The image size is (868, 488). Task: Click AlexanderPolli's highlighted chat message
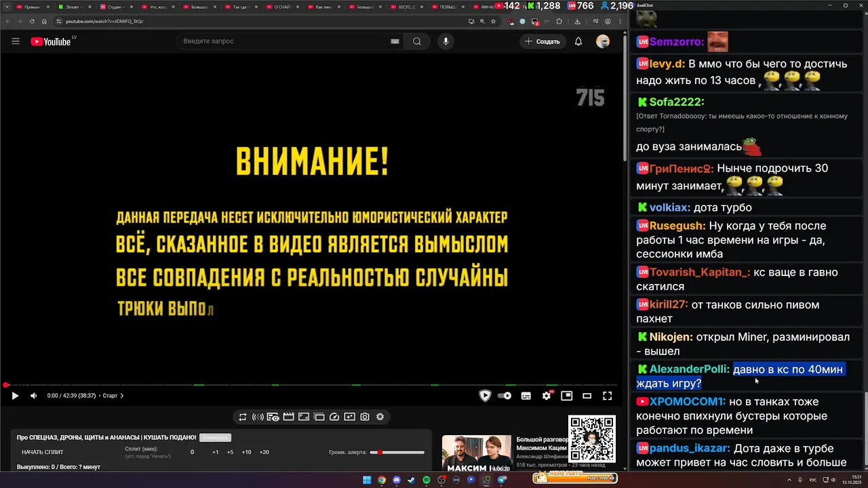click(740, 376)
